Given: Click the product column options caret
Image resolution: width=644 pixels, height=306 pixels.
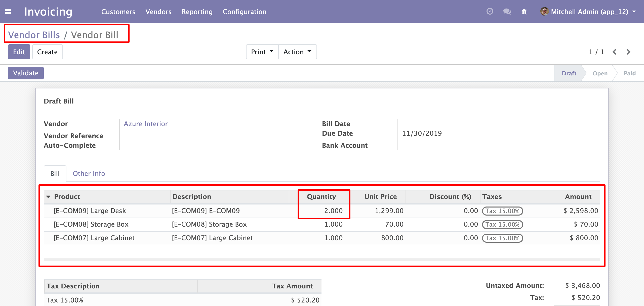Looking at the screenshot, I should coord(48,197).
